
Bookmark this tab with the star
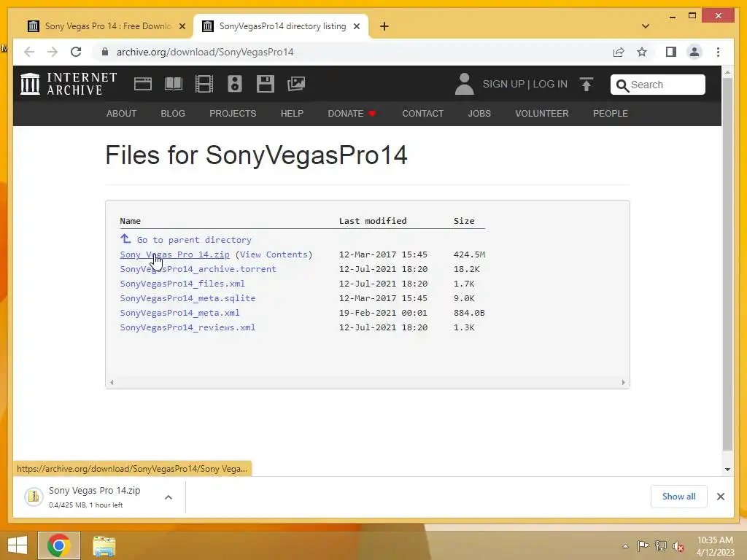pos(642,52)
